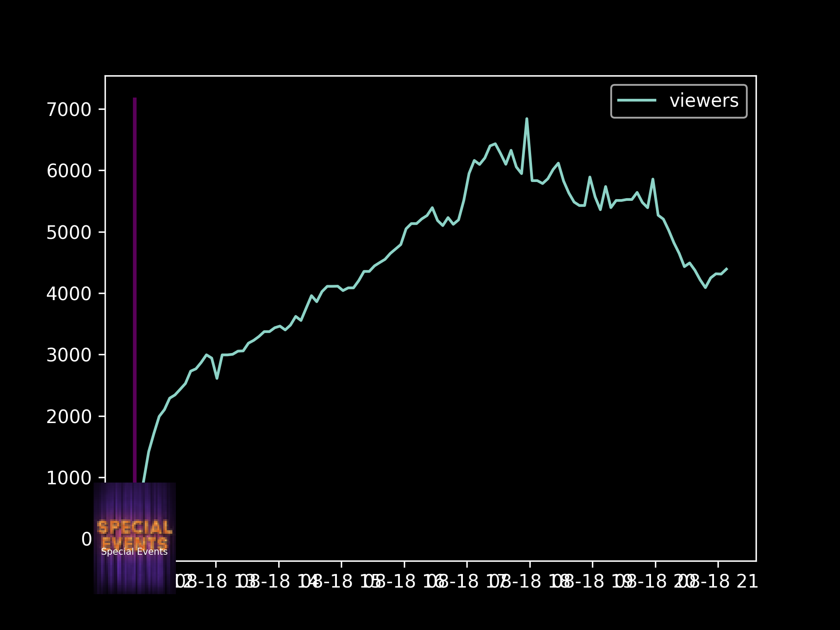The height and width of the screenshot is (630, 840).
Task: Click the orange SPECIAL lettering in thumbnail
Action: (x=134, y=527)
